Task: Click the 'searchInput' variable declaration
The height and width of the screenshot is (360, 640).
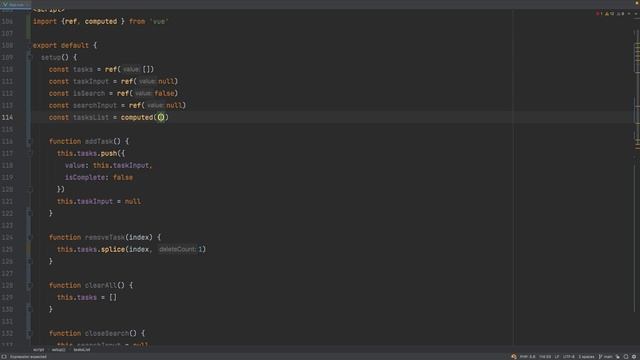Action: 95,105
